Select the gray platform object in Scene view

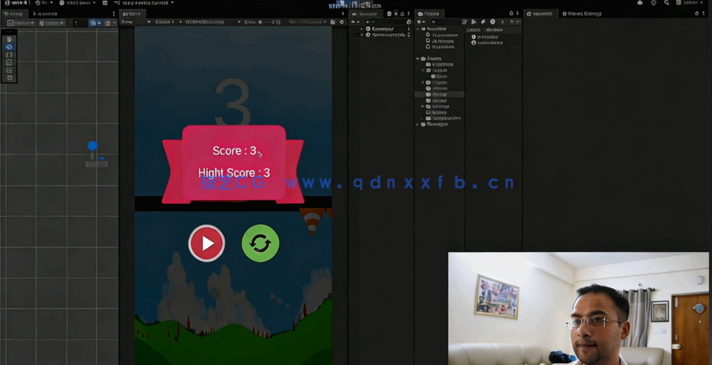(97, 164)
